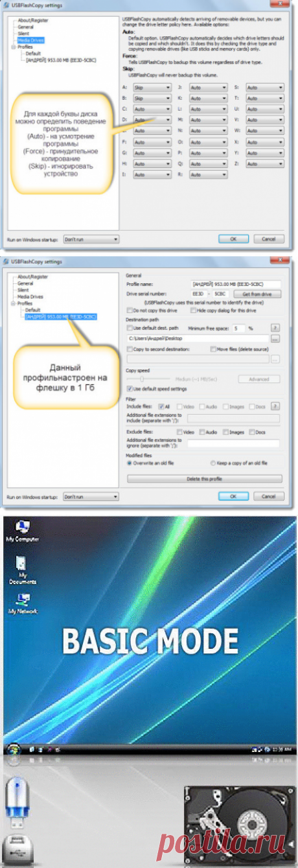Untick Use default speed settings checkbox
This screenshot has width=298, height=868.
(130, 388)
